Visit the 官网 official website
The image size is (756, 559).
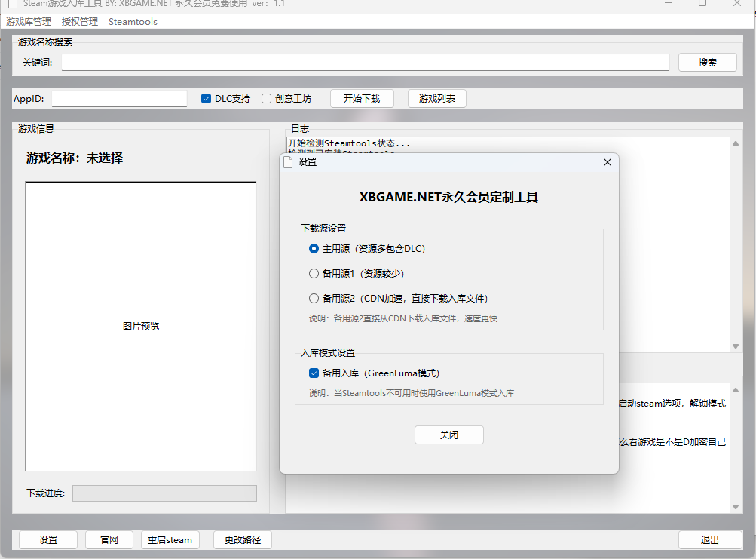pos(109,539)
